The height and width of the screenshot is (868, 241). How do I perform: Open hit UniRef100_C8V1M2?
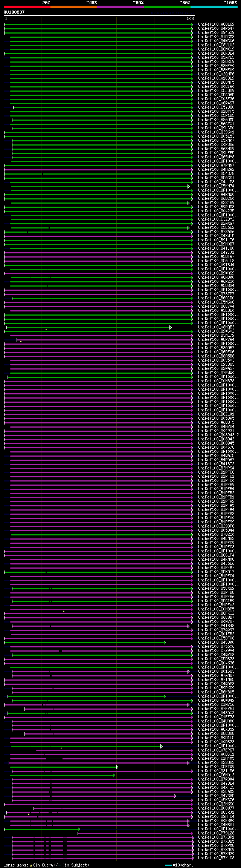[216, 45]
